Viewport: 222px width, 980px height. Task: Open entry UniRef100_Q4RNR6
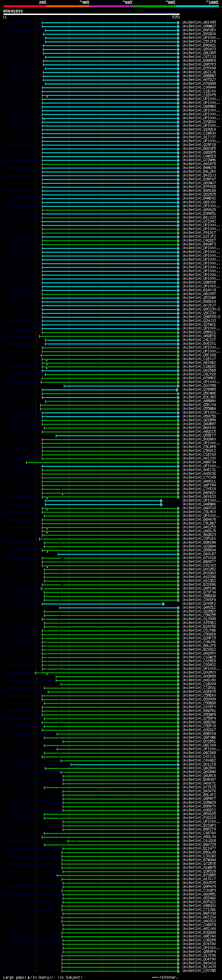[199, 504]
